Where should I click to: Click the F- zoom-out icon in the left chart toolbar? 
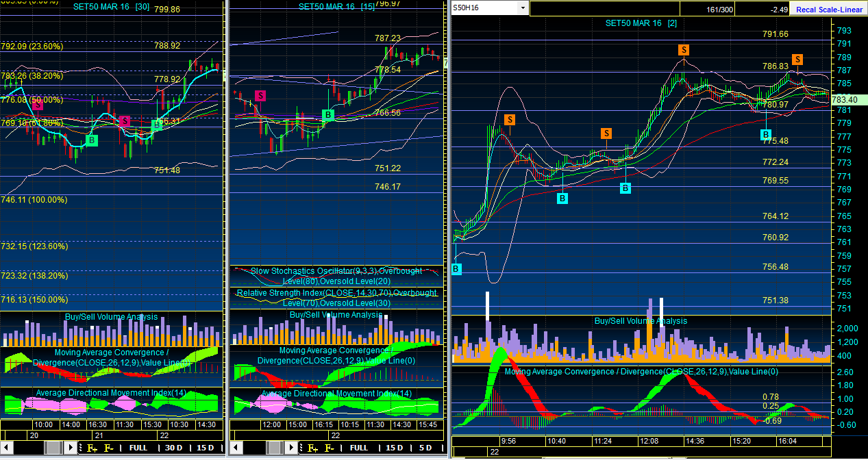coord(108,448)
